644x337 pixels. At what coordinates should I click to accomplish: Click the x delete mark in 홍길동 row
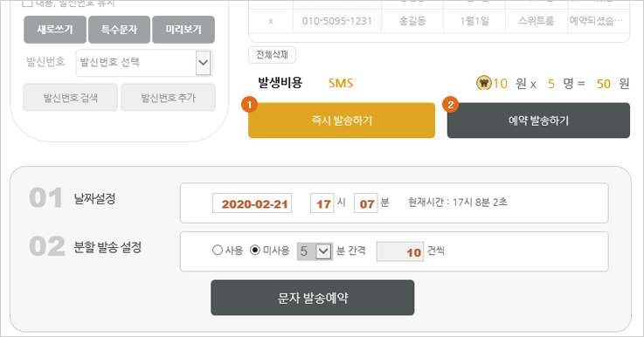pyautogui.click(x=271, y=21)
